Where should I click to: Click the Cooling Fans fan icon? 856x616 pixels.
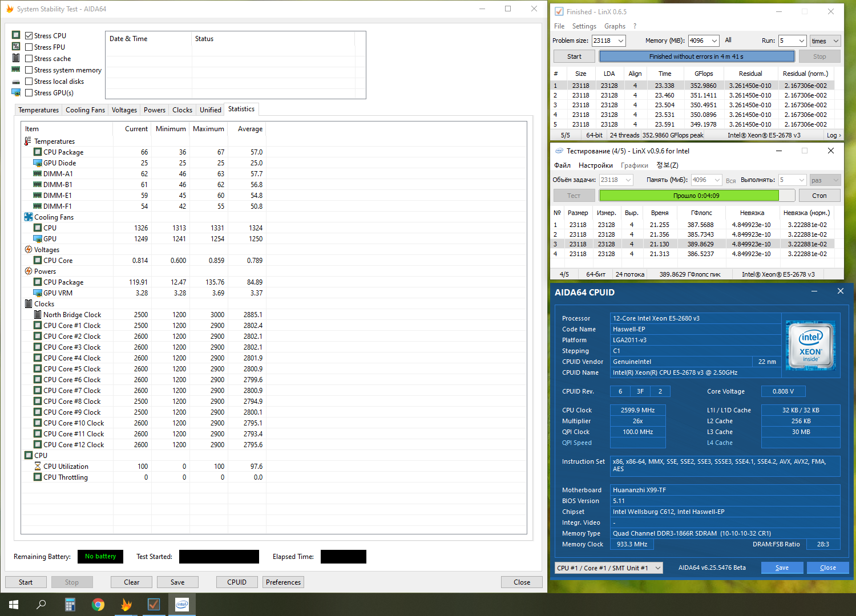pos(29,217)
